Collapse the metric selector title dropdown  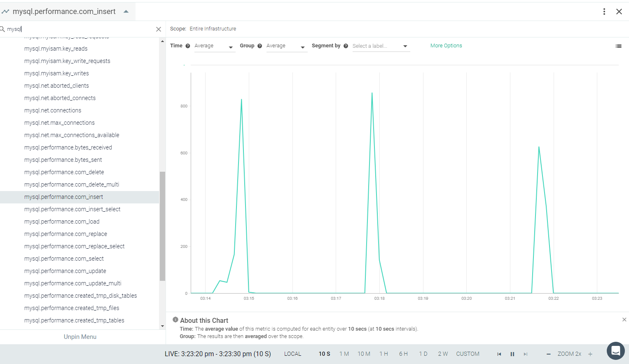[x=126, y=12]
